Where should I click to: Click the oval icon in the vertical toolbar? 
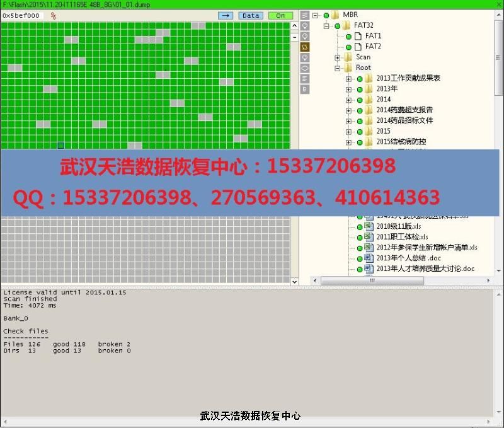(304, 68)
